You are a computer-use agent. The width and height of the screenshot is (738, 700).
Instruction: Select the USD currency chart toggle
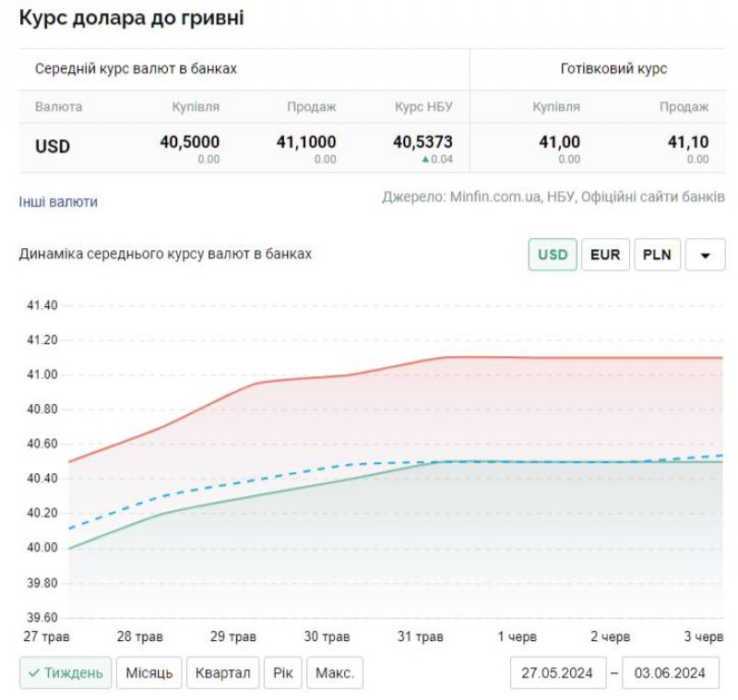(553, 255)
